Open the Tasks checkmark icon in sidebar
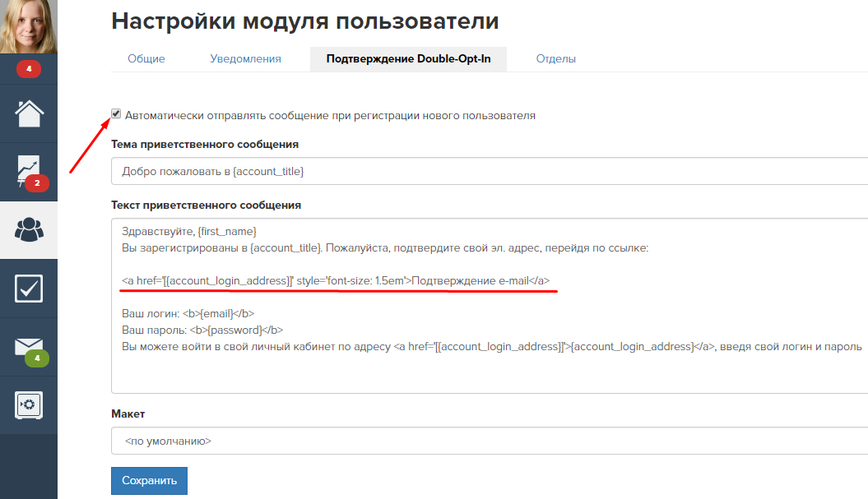The image size is (868, 499). coord(29,289)
